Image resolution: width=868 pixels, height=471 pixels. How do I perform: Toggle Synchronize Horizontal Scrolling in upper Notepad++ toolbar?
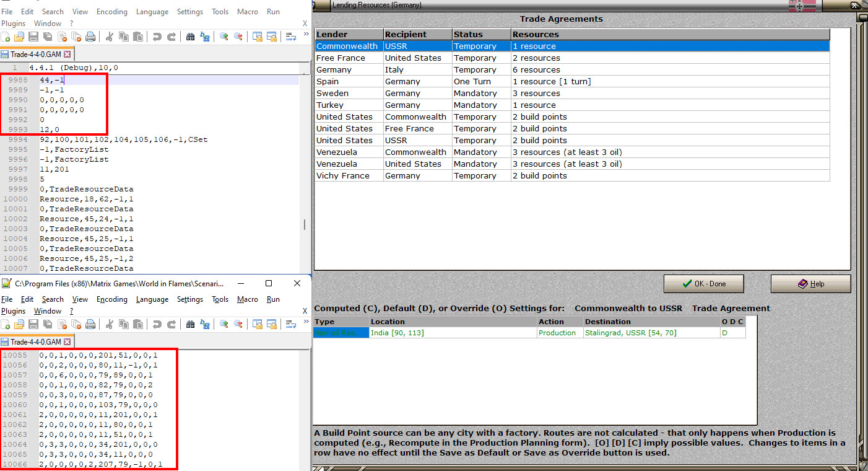click(x=271, y=37)
